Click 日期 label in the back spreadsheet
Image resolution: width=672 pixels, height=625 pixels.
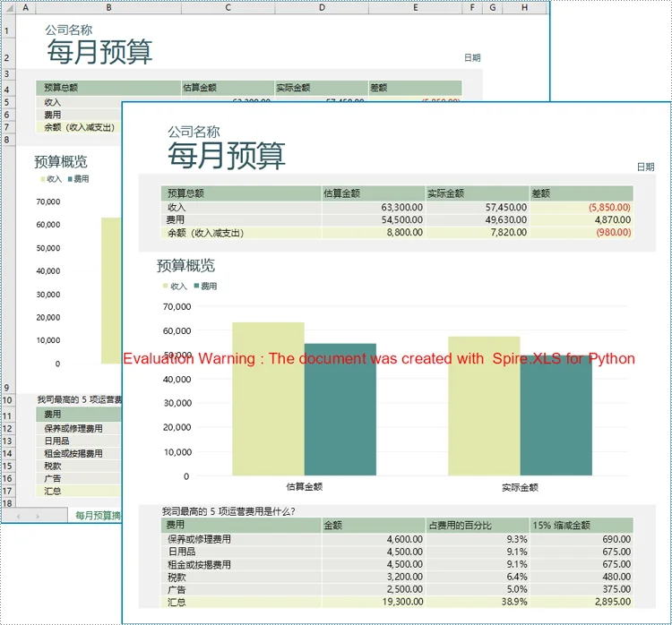tap(472, 58)
